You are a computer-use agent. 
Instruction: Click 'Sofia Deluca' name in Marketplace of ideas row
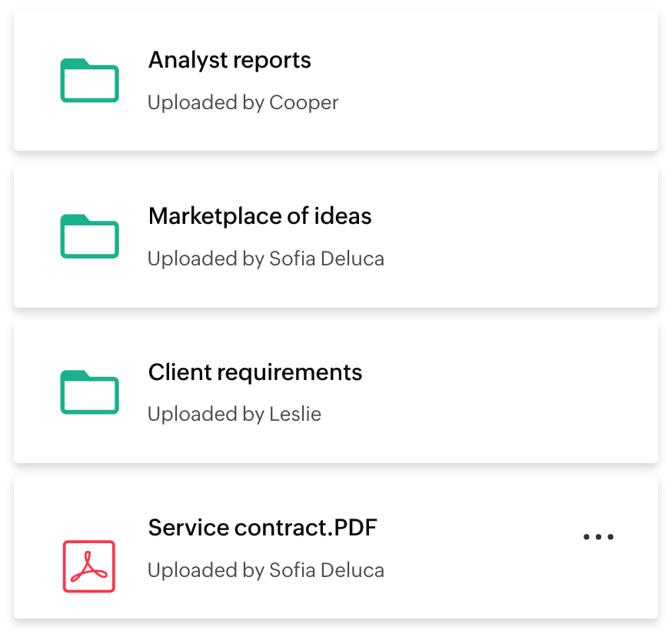(327, 258)
